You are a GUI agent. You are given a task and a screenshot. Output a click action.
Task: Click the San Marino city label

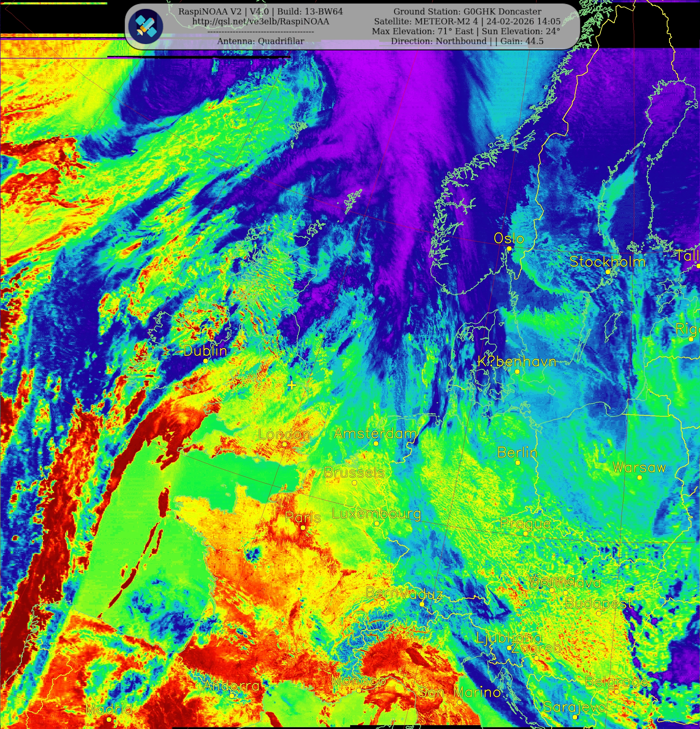(x=459, y=692)
